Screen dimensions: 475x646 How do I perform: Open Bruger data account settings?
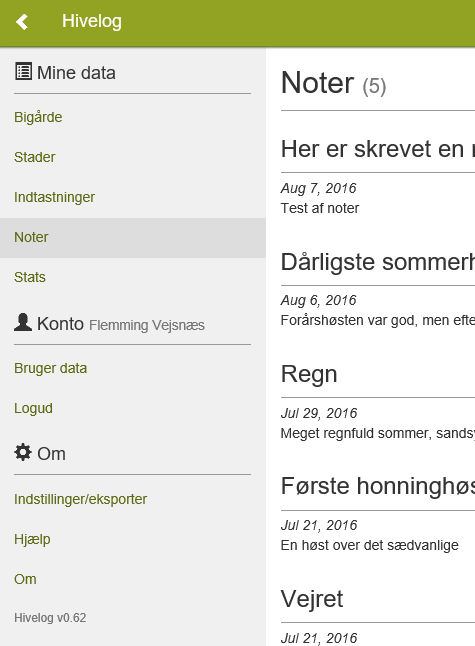click(x=50, y=368)
